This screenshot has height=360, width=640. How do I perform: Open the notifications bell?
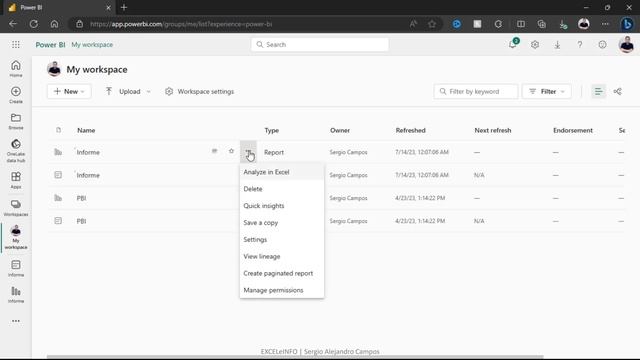pyautogui.click(x=513, y=44)
